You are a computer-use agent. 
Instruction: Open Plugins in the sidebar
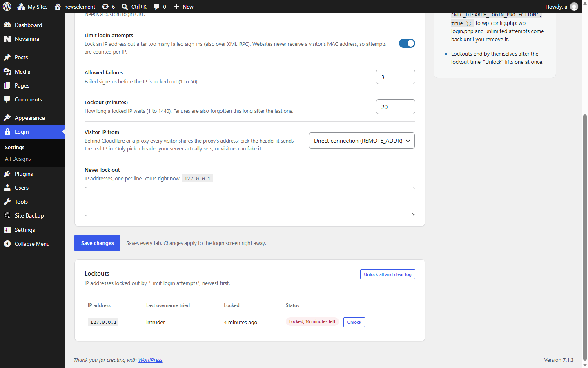(x=33, y=174)
